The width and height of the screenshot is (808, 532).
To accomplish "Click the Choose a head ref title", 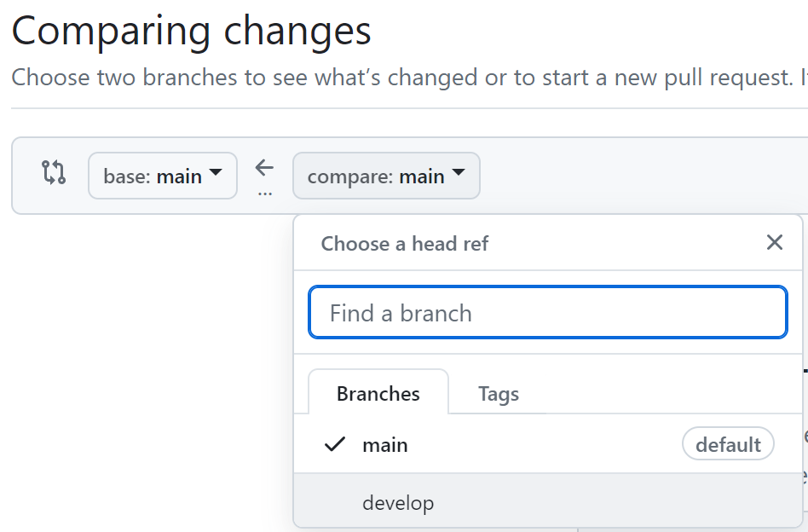I will [x=405, y=243].
